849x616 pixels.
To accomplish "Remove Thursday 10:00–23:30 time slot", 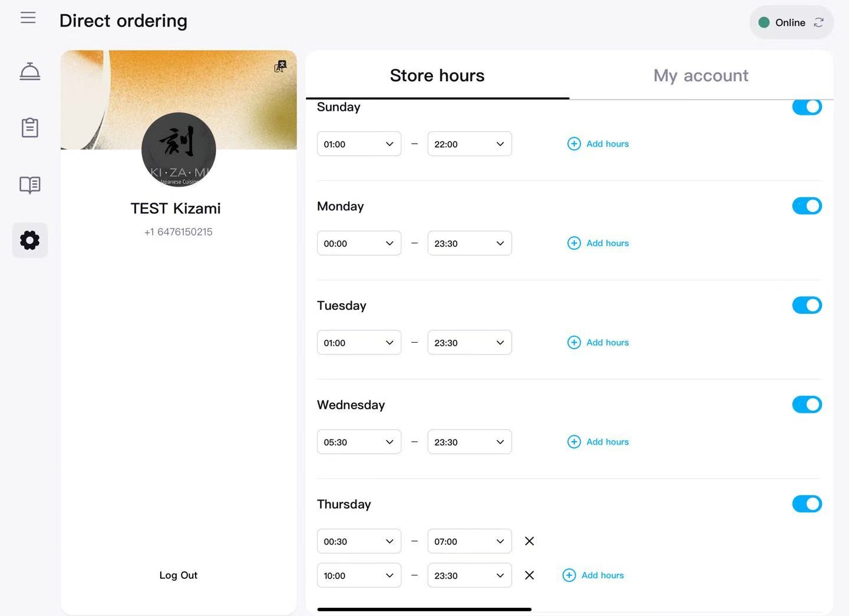I will [x=530, y=575].
